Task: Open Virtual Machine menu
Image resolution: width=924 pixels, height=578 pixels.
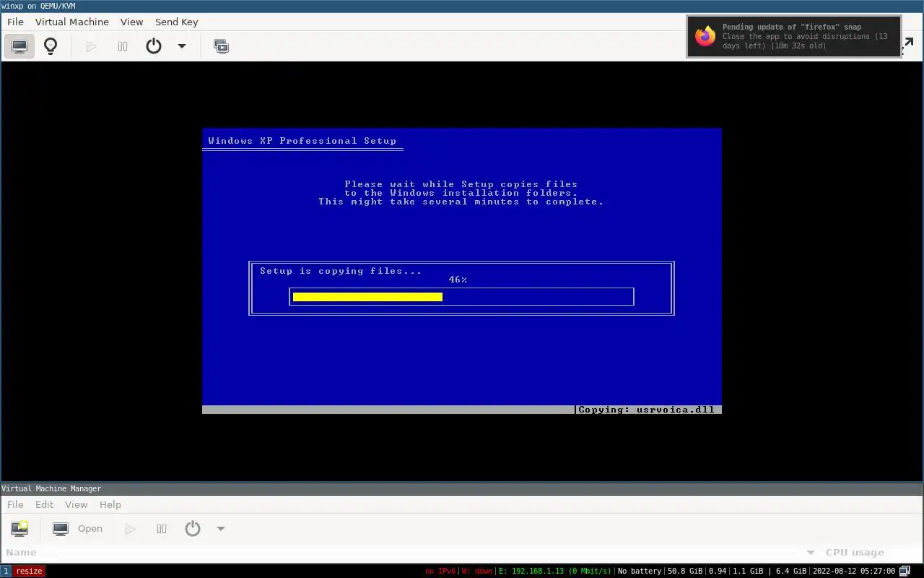Action: pyautogui.click(x=72, y=22)
